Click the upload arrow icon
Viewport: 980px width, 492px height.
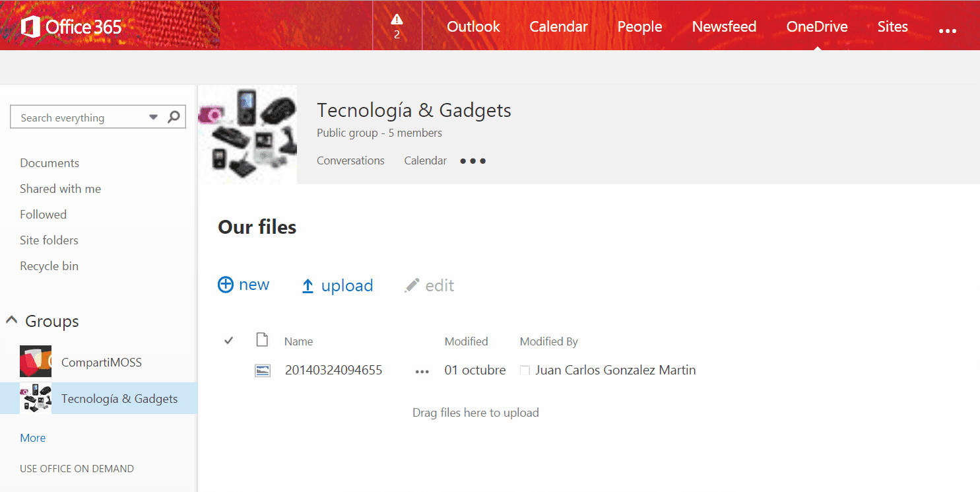pyautogui.click(x=308, y=286)
